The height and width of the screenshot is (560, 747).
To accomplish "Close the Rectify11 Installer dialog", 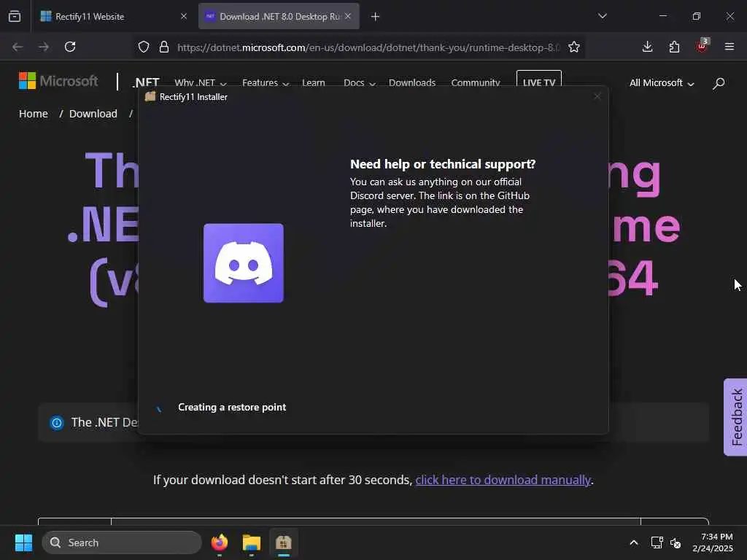I will 597,97.
